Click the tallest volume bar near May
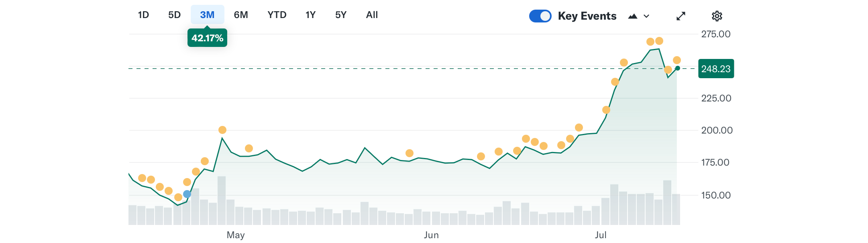Image resolution: width=868 pixels, height=243 pixels. click(x=222, y=200)
